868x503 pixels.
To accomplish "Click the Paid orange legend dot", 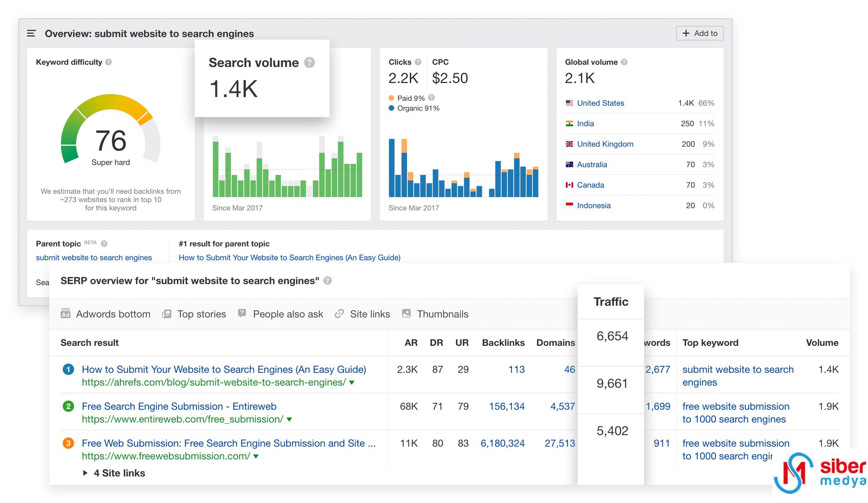I will (x=392, y=98).
